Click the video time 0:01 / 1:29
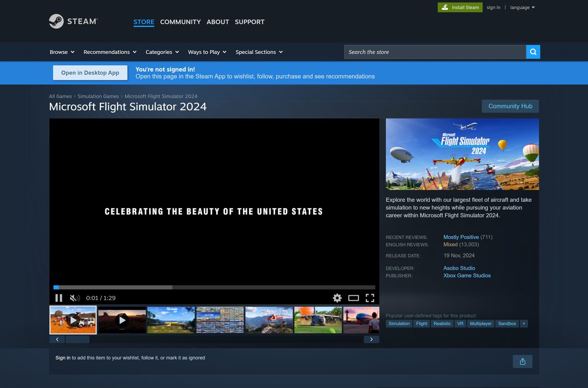Viewport: 588px width, 388px height. click(x=101, y=298)
